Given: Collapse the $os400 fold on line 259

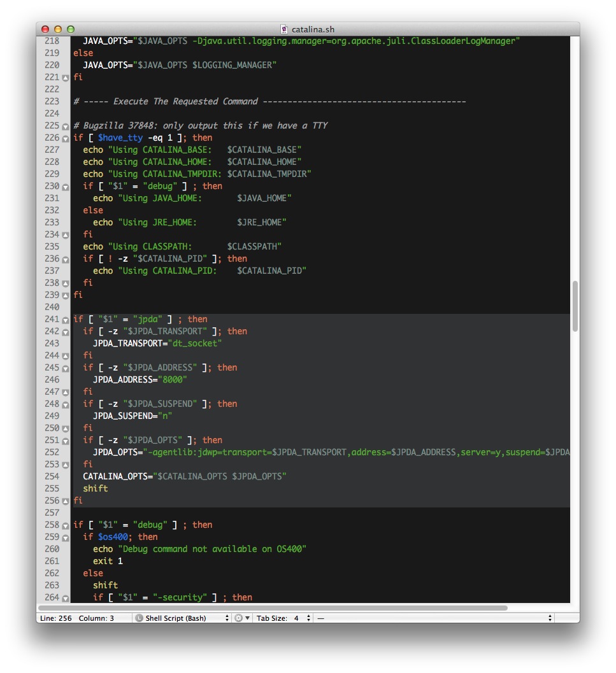Looking at the screenshot, I should [65, 538].
